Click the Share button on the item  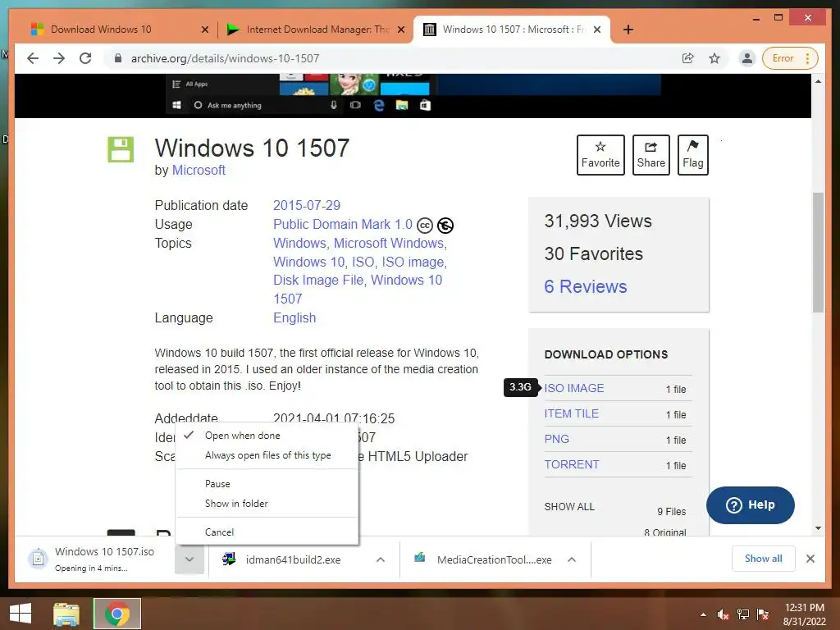coord(651,155)
